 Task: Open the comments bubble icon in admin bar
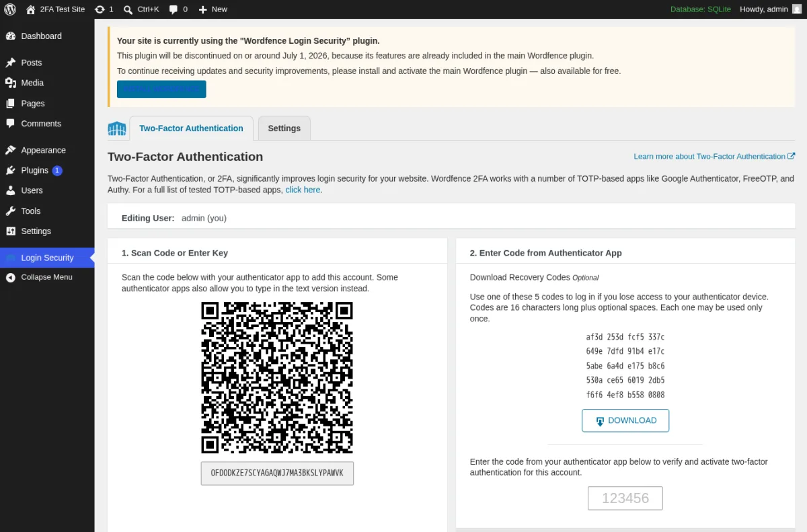[x=174, y=9]
